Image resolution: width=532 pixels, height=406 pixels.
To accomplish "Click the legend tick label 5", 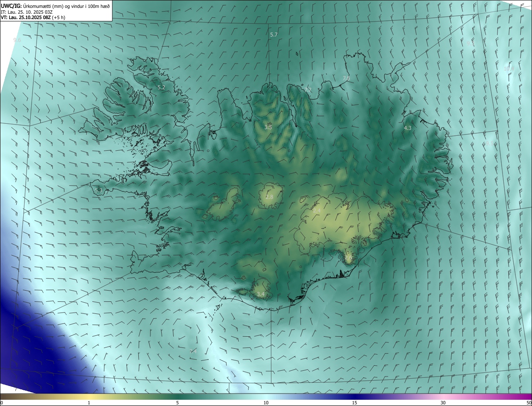I will tap(177, 403).
